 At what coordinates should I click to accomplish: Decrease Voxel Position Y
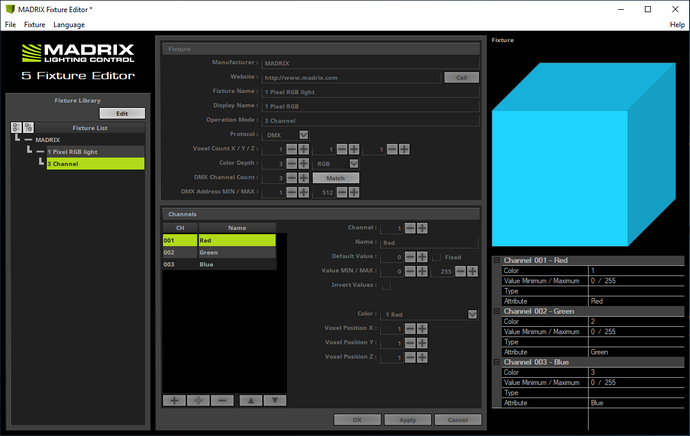tap(410, 343)
